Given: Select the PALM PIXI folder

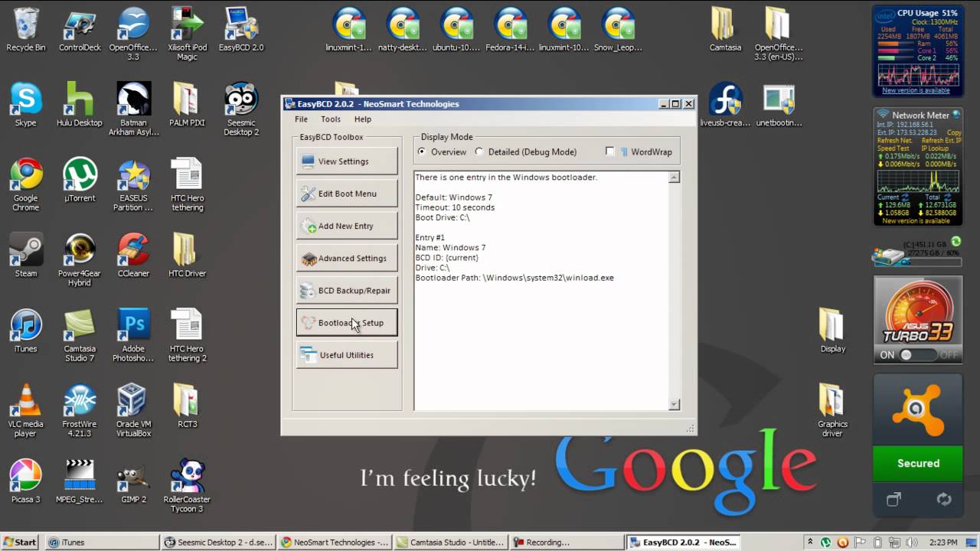Looking at the screenshot, I should tap(187, 104).
